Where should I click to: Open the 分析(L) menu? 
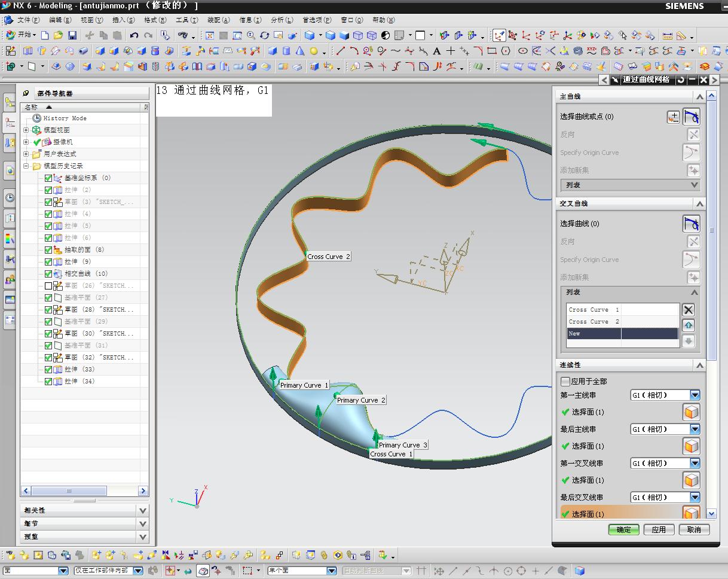pos(282,20)
